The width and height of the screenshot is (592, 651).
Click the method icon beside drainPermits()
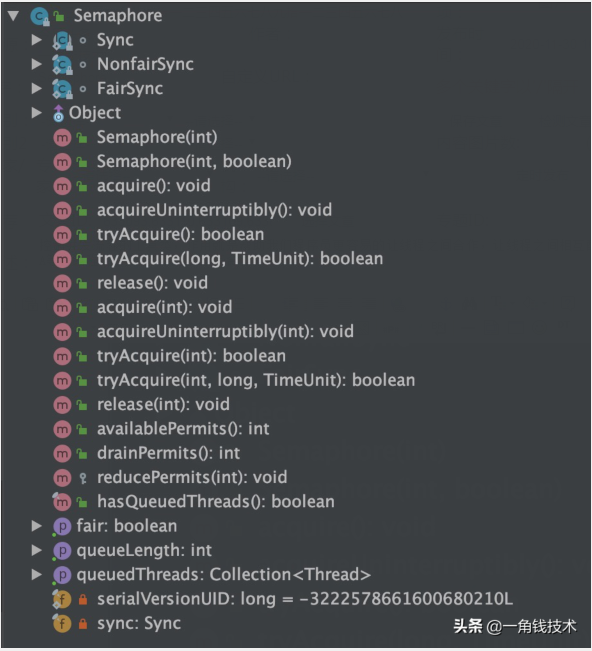coord(62,454)
